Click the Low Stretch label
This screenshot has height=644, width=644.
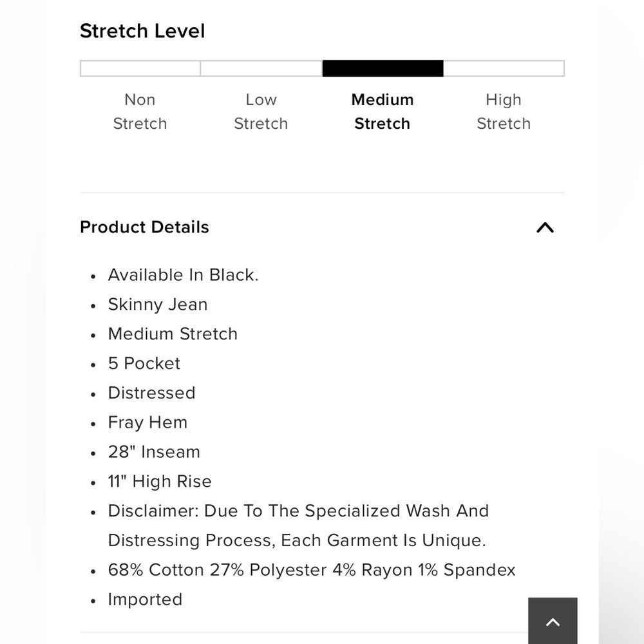(261, 111)
